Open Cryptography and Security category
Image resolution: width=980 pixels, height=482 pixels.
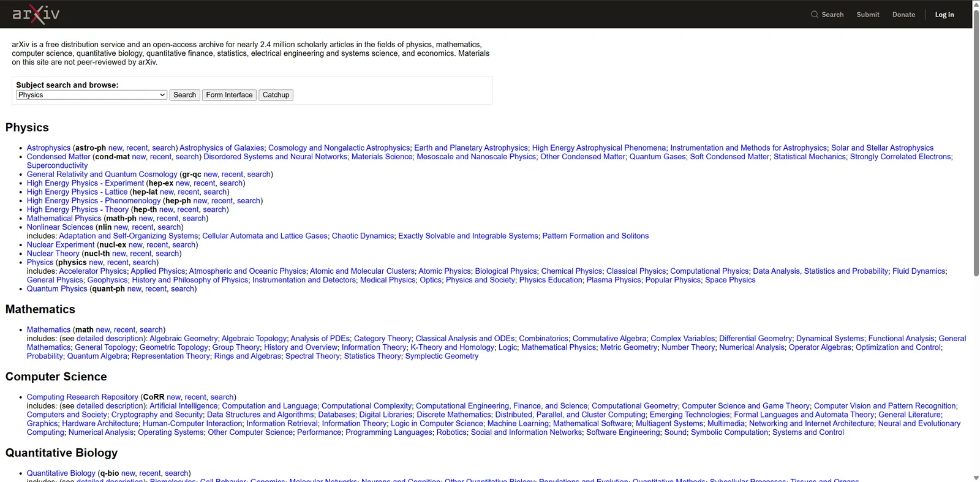(x=157, y=415)
